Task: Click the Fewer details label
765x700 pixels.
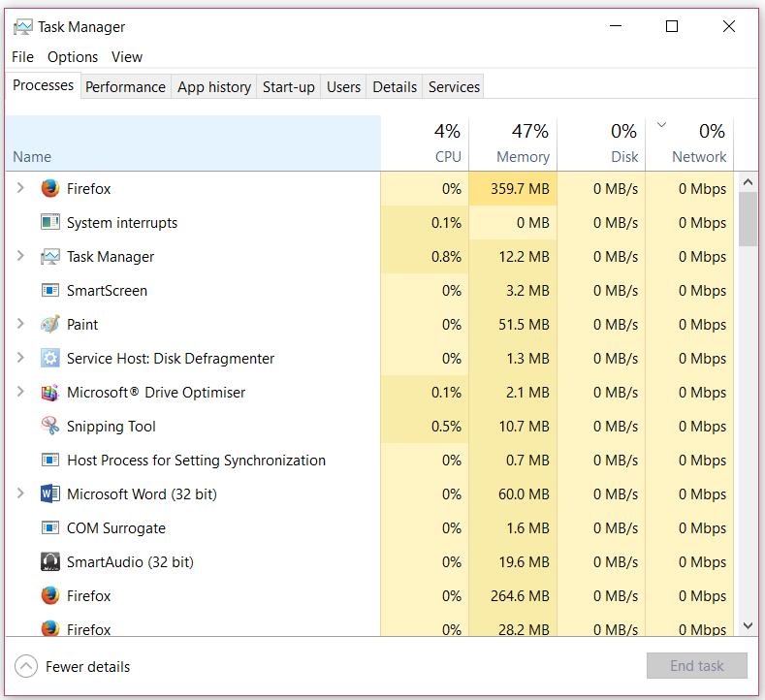Action: pyautogui.click(x=88, y=667)
